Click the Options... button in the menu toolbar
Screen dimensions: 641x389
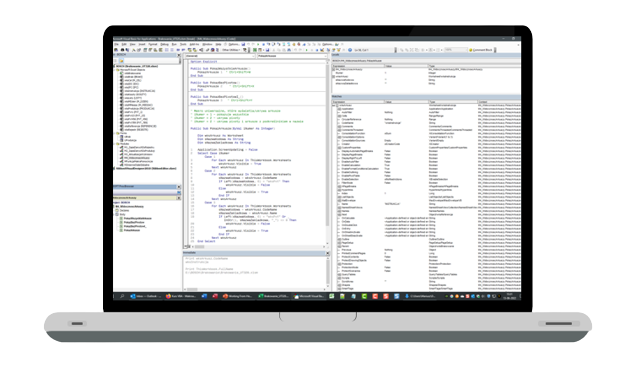(232, 44)
